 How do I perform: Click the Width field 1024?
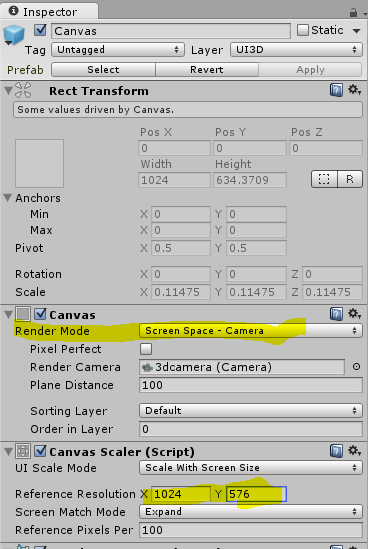coord(174,180)
